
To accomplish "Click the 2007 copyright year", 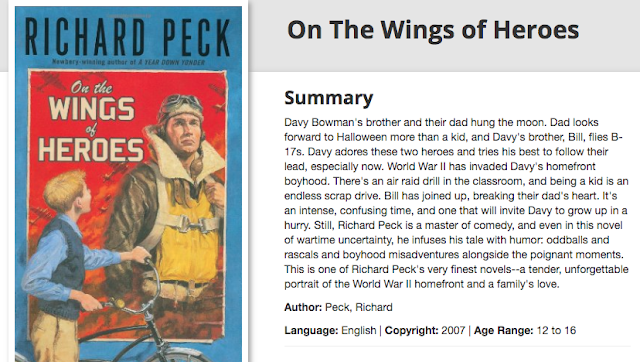I will coord(453,330).
